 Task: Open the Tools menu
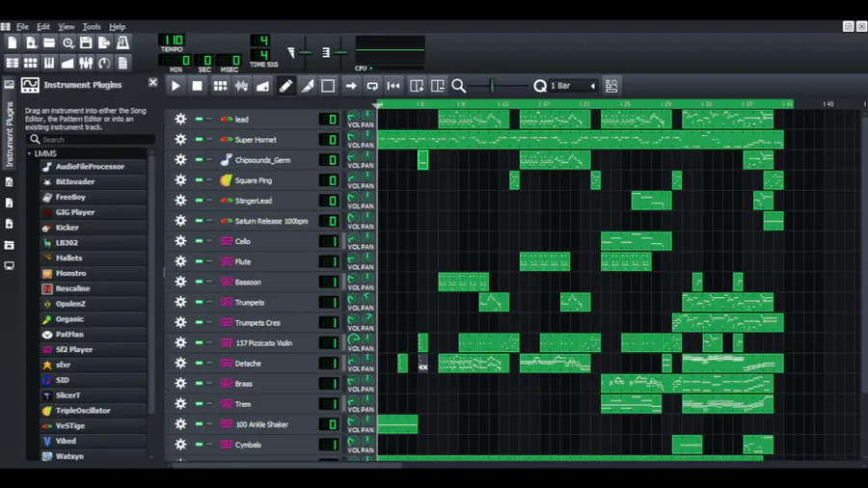[92, 27]
